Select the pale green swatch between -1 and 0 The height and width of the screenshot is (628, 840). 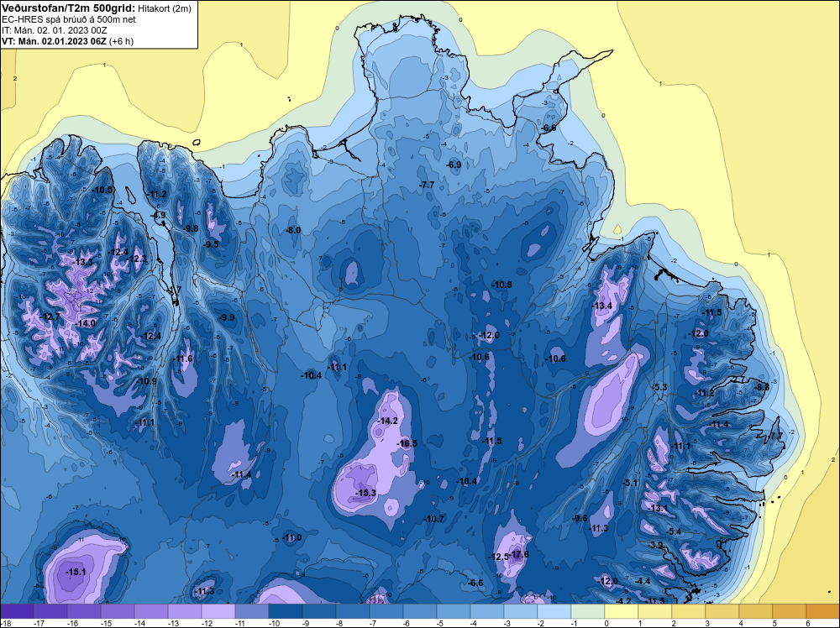click(588, 611)
